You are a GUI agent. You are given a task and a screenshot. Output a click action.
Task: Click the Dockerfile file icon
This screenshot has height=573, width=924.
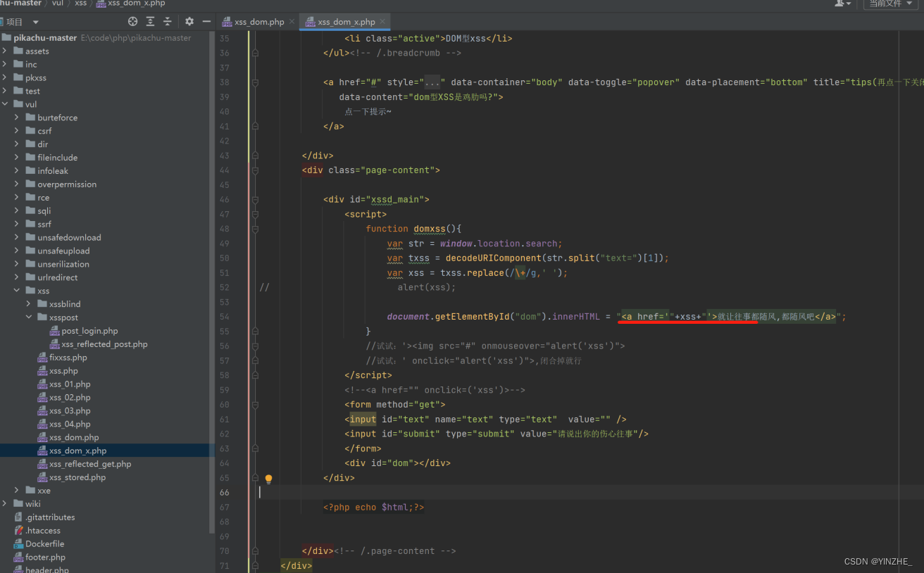coord(18,544)
